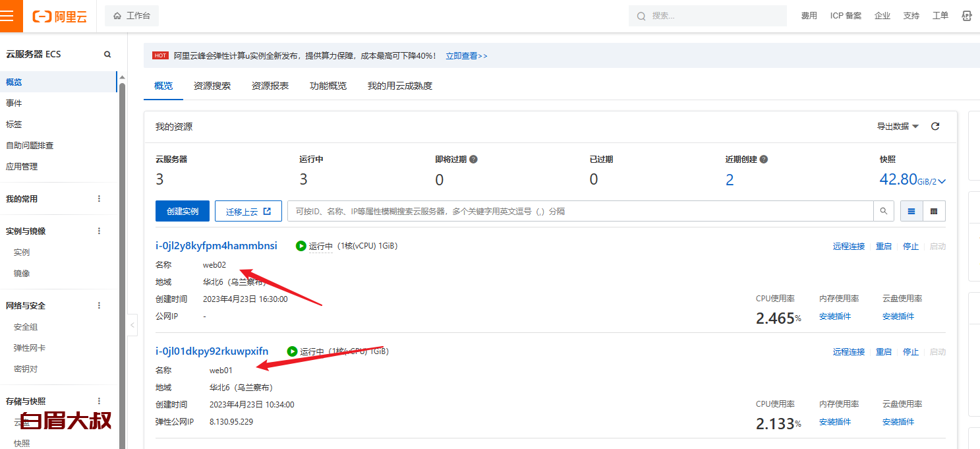Collapse the 实例与镜像 sidebar section

(26, 231)
